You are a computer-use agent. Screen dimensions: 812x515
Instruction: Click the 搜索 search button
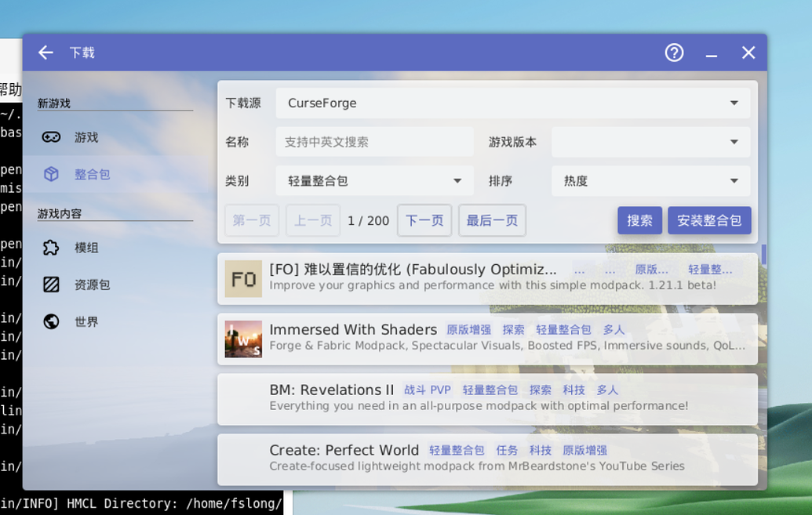(x=639, y=220)
